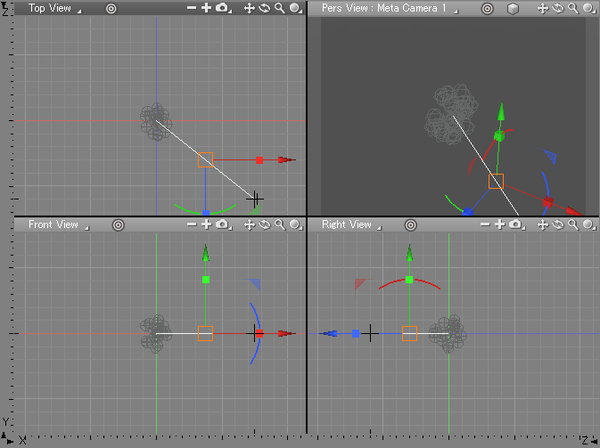This screenshot has width=600, height=448.
Task: Click the orange manipulator center box in Right View
Action: [x=410, y=334]
